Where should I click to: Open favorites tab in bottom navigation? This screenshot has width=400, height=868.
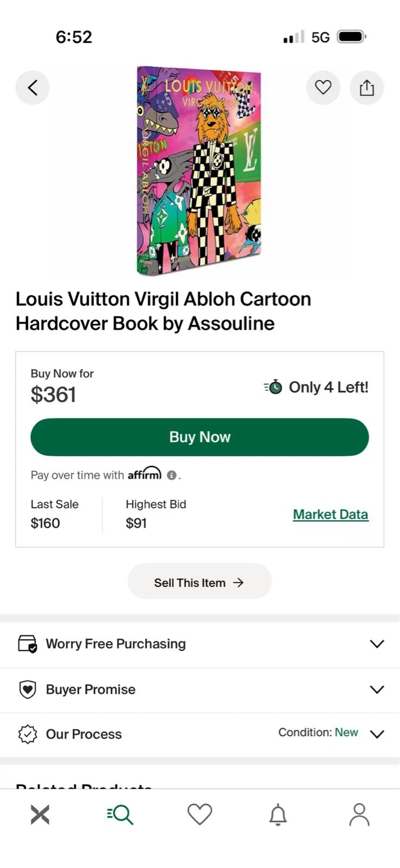[x=199, y=815]
